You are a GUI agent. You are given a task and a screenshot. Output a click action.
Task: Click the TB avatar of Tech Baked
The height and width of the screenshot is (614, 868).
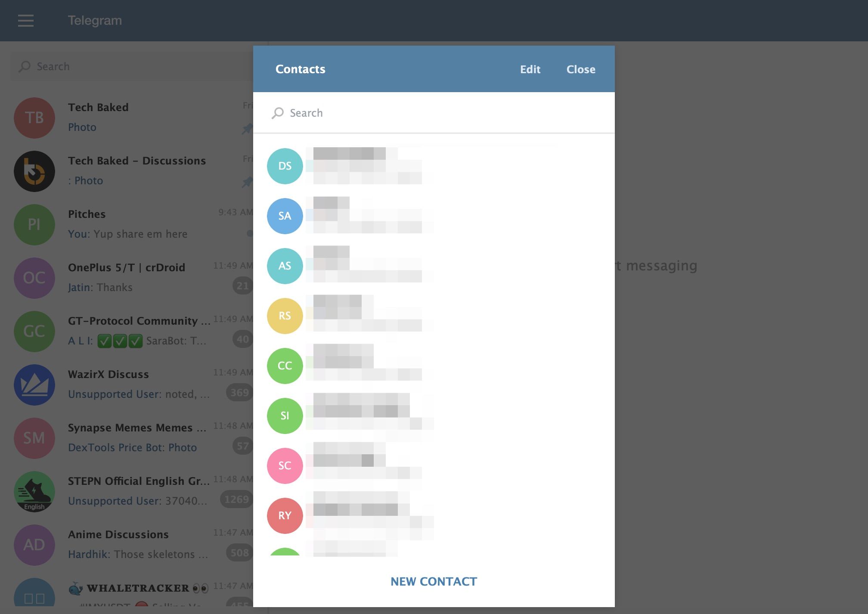[x=34, y=118]
